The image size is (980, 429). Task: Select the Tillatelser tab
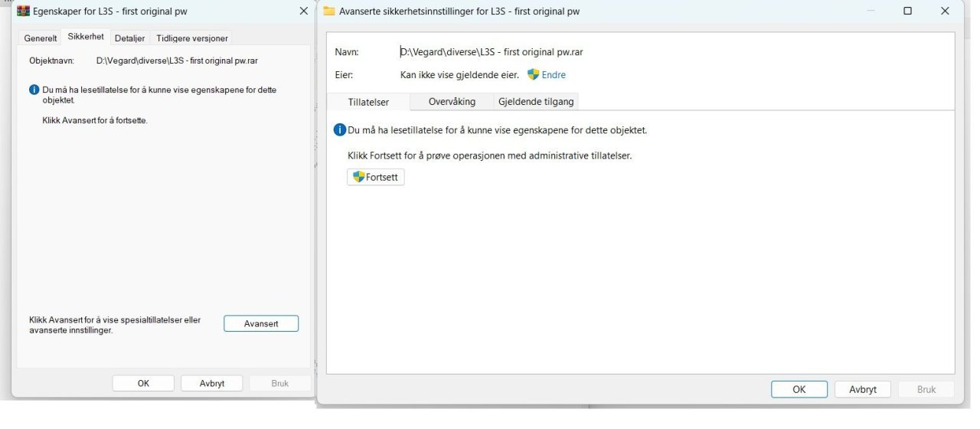coord(368,101)
